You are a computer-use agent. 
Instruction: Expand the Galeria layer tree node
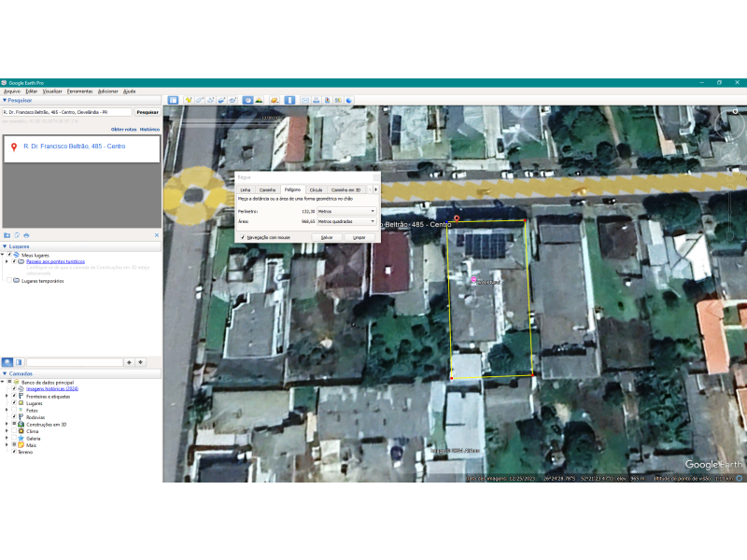point(7,438)
